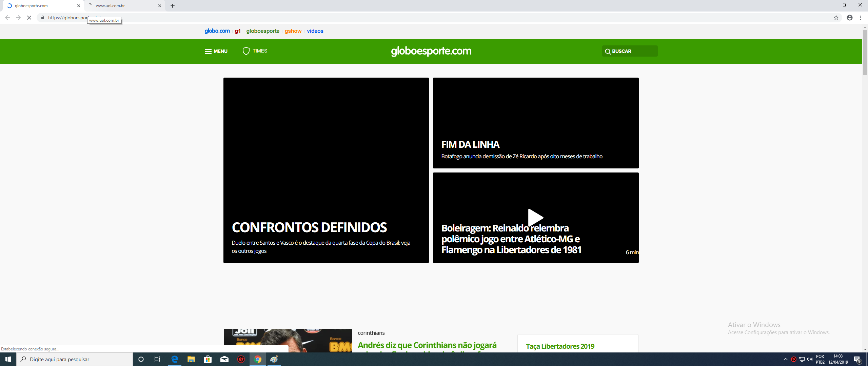Open the volume speaker tray icon
This screenshot has width=868, height=366.
coord(810,359)
